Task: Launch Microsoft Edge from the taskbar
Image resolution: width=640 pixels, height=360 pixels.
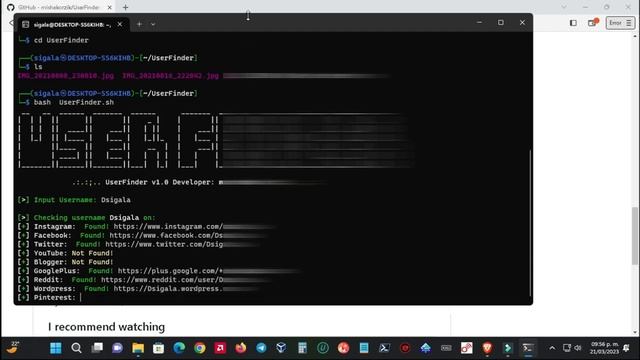Action: (x=179, y=348)
